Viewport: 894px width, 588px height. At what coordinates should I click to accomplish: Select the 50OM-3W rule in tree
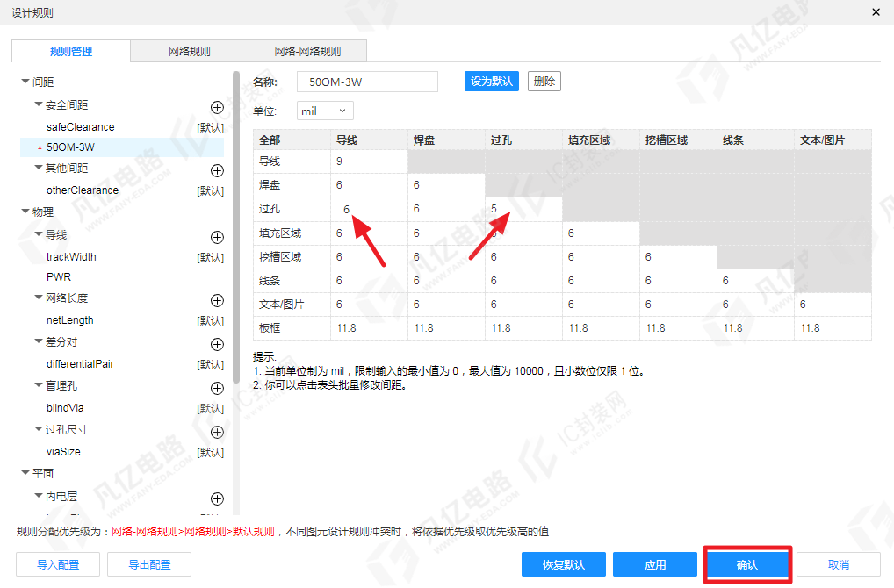[121, 147]
